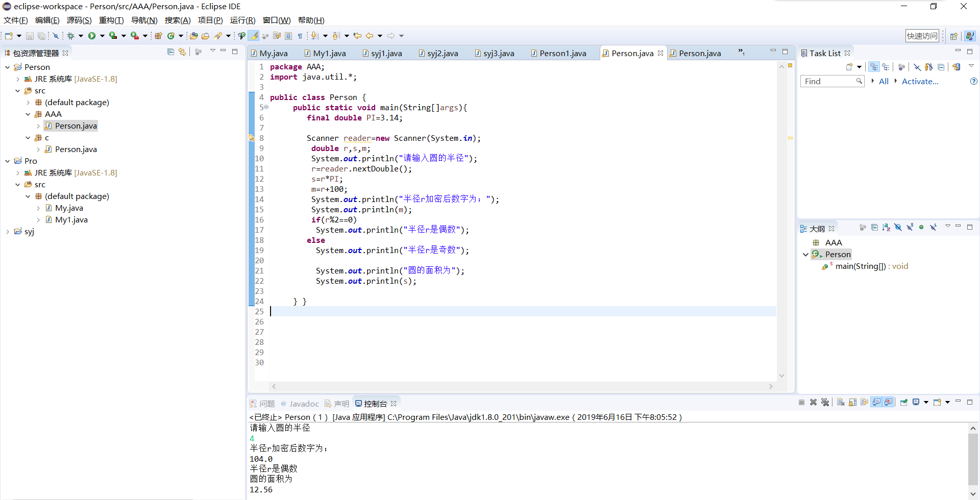Click the Activate... link in Task List
The image size is (980, 500).
click(920, 82)
